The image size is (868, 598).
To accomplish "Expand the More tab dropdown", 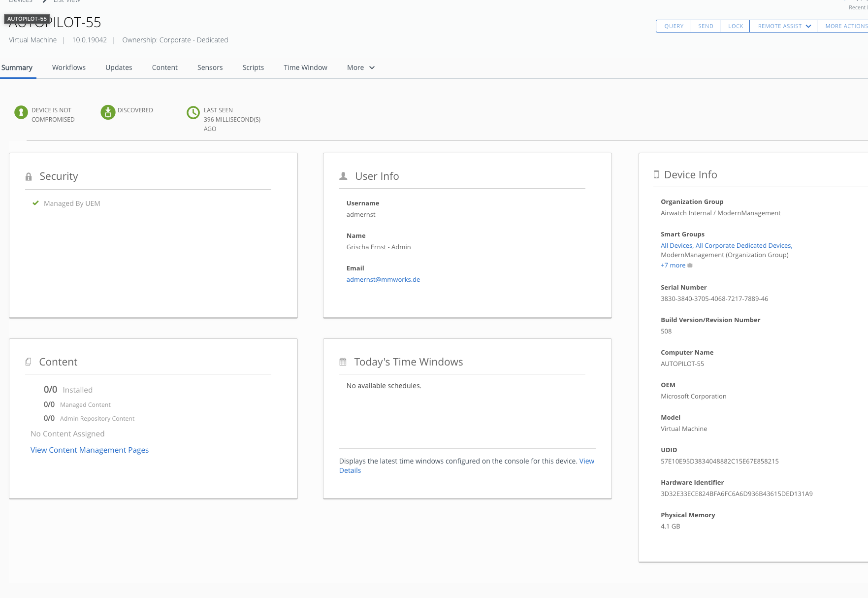I will tap(361, 67).
